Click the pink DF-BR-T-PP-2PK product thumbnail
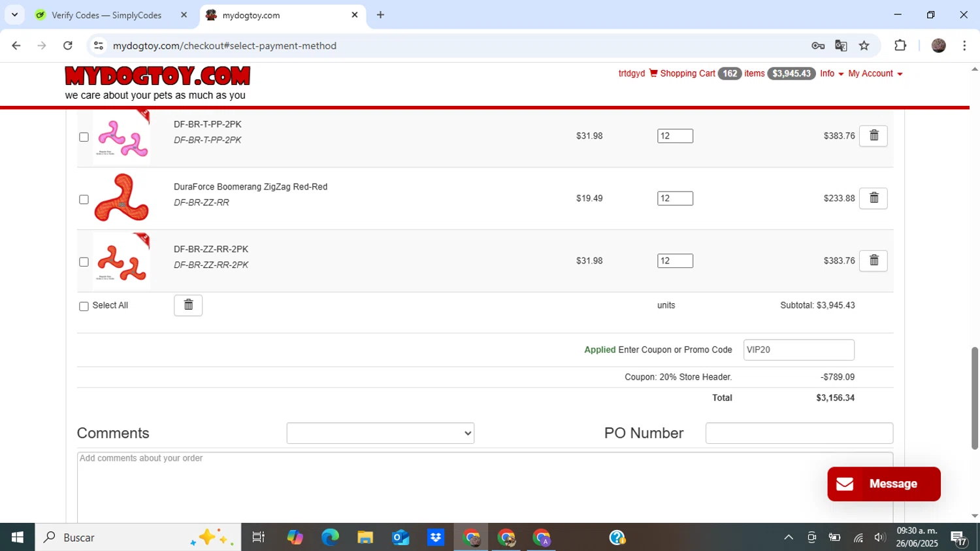Image resolution: width=980 pixels, height=551 pixels. point(122,136)
